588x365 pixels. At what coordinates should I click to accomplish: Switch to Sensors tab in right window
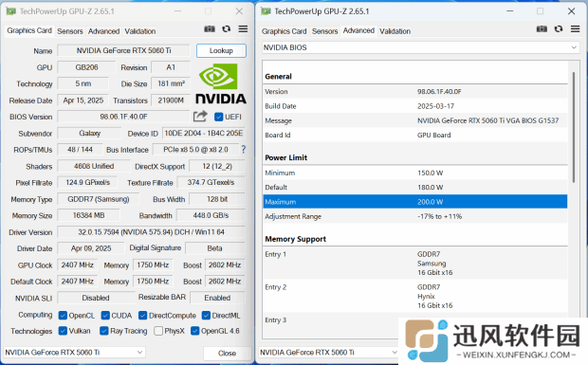click(324, 31)
